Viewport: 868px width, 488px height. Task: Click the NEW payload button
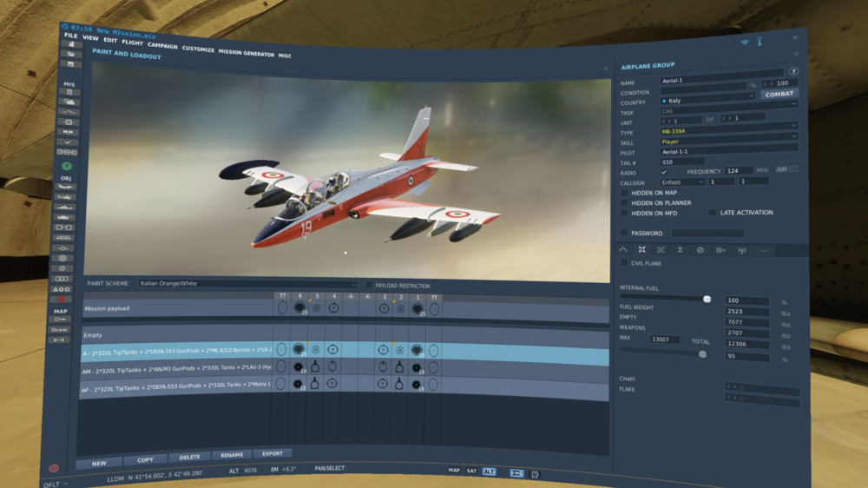pyautogui.click(x=99, y=463)
